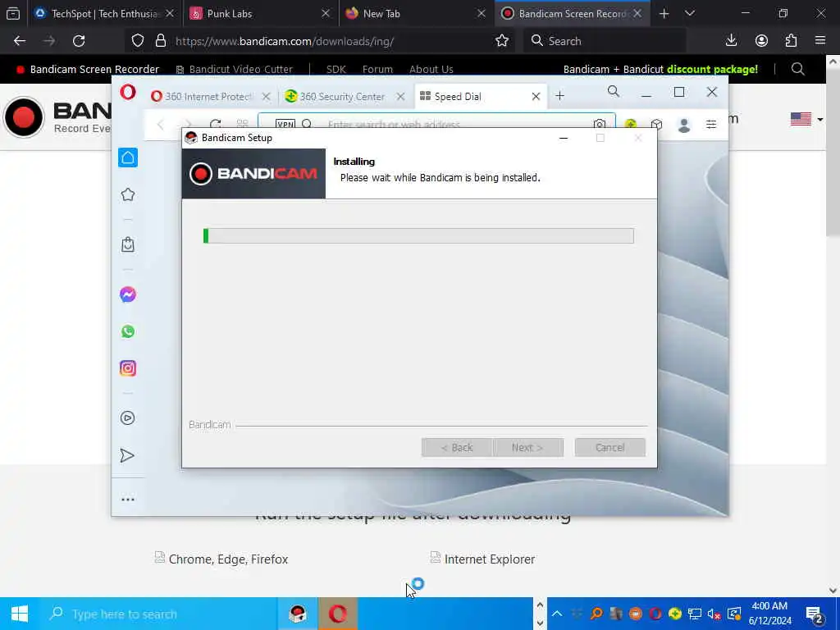Open Opera sidebar Home icon
Screen dimensions: 840x630
[127, 157]
